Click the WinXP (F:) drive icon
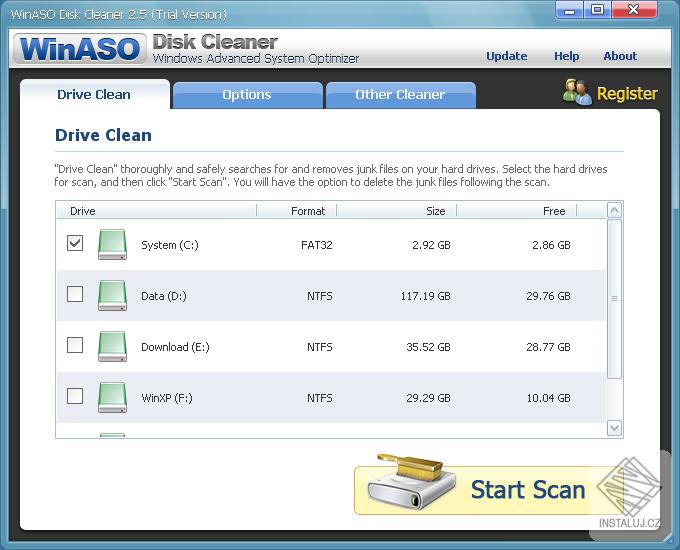The height and width of the screenshot is (550, 680). coord(112,397)
